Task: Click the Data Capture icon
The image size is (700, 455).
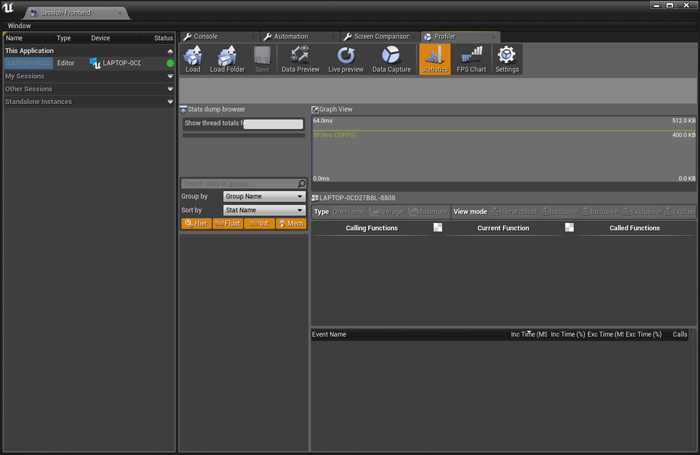Action: 392,59
